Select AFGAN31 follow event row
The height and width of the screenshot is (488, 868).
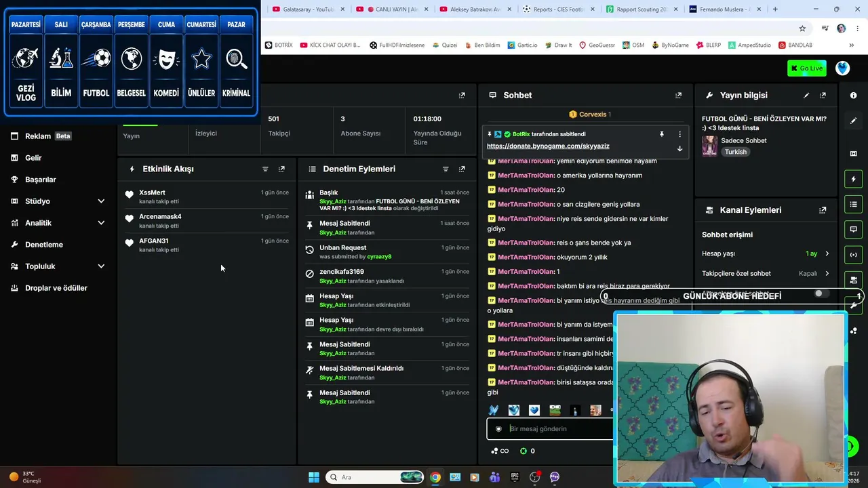(x=208, y=245)
